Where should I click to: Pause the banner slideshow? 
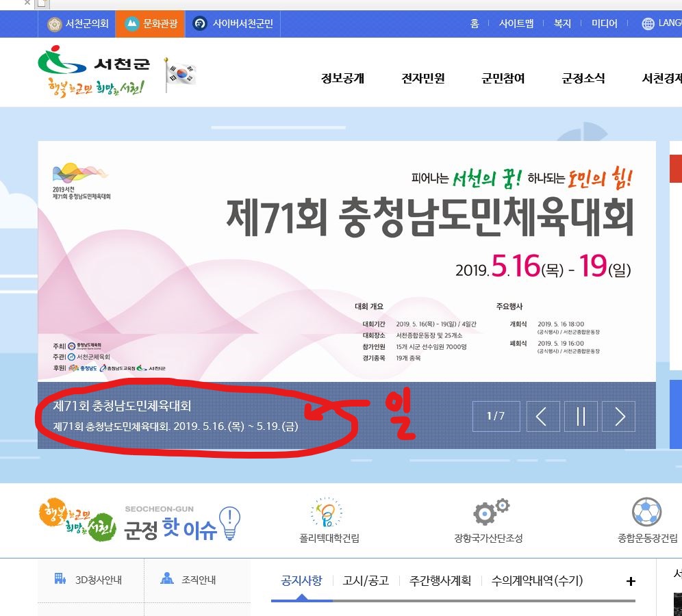tap(581, 416)
